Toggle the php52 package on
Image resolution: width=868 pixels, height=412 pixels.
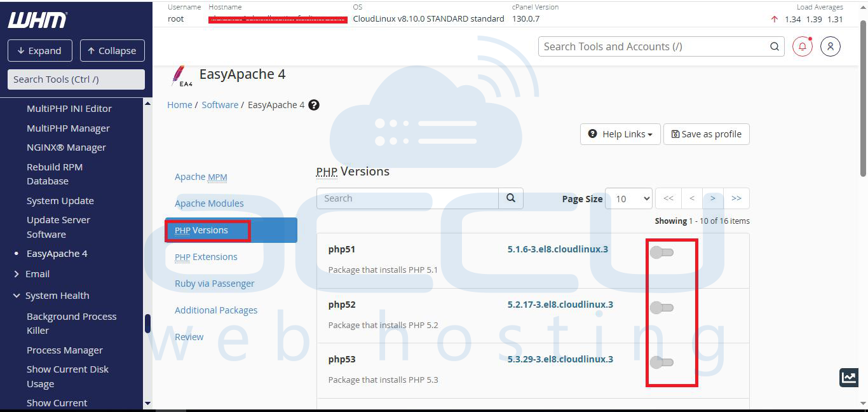pyautogui.click(x=661, y=308)
